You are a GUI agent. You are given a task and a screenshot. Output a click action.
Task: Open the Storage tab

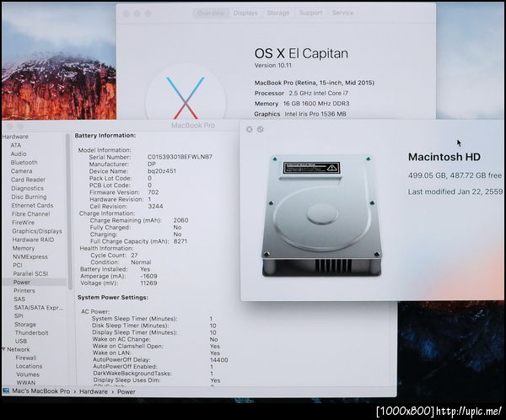277,13
